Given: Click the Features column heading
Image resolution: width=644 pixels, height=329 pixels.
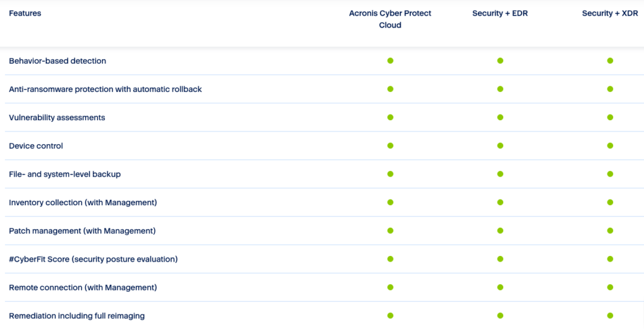Looking at the screenshot, I should pos(25,13).
